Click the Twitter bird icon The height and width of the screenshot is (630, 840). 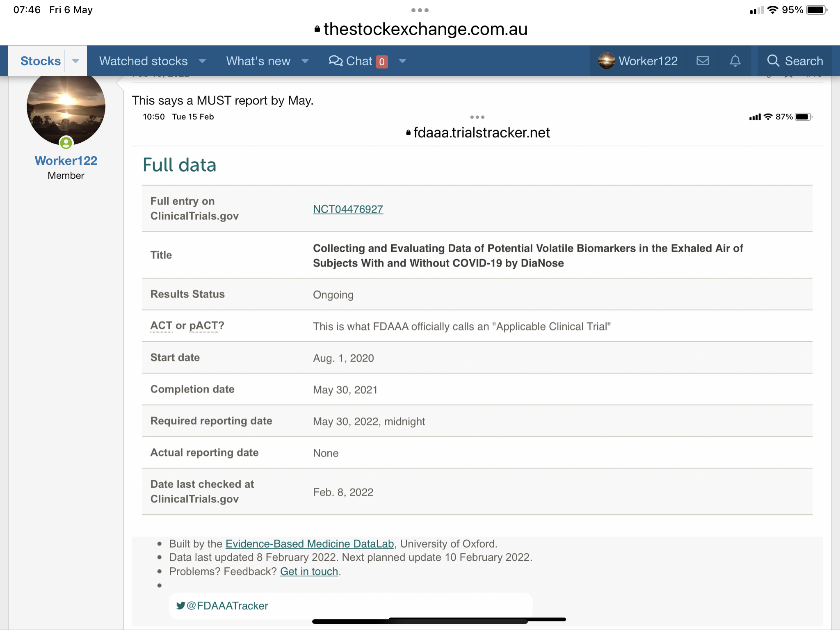pos(180,606)
